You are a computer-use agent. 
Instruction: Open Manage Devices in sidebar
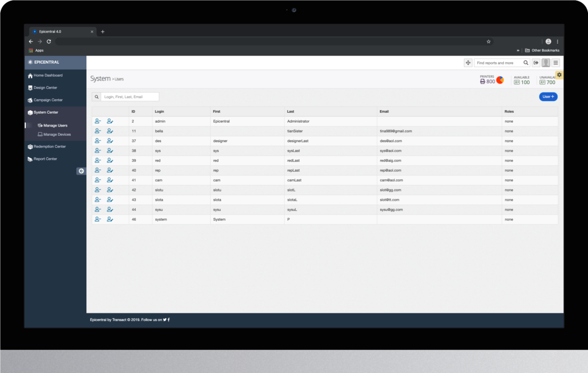pyautogui.click(x=57, y=134)
